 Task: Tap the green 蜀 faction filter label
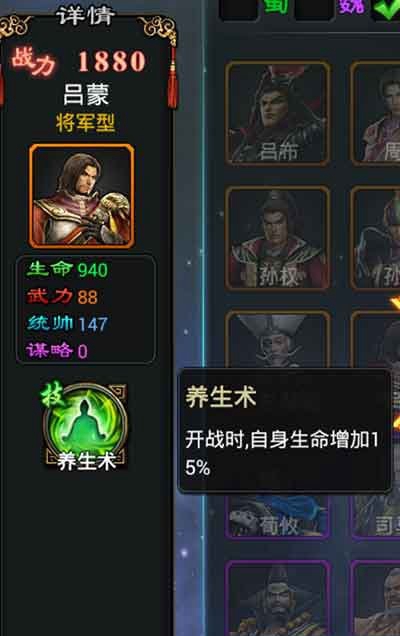276,7
